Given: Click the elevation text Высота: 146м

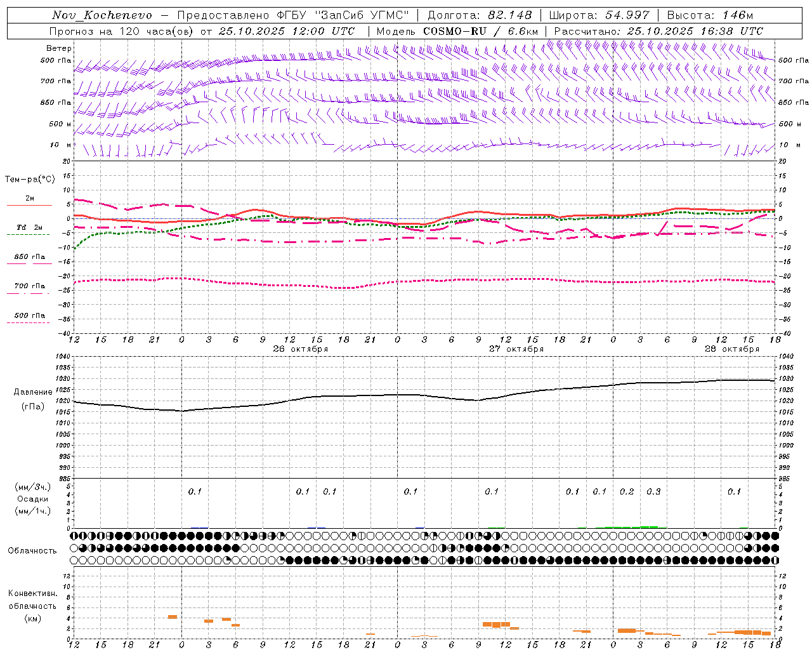Looking at the screenshot, I should [710, 15].
